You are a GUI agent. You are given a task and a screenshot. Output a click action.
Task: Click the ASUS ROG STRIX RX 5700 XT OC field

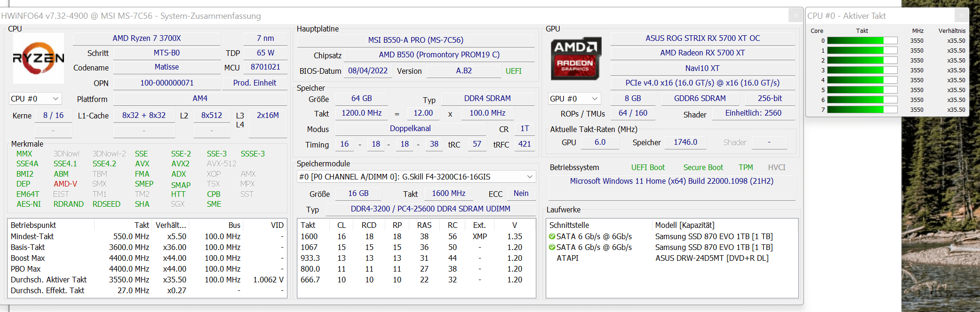pyautogui.click(x=702, y=39)
